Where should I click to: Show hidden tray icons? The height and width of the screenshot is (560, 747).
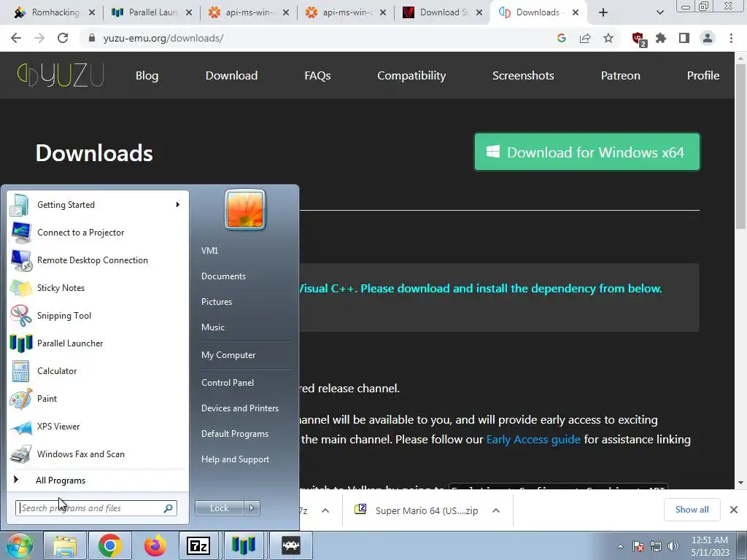(x=620, y=546)
